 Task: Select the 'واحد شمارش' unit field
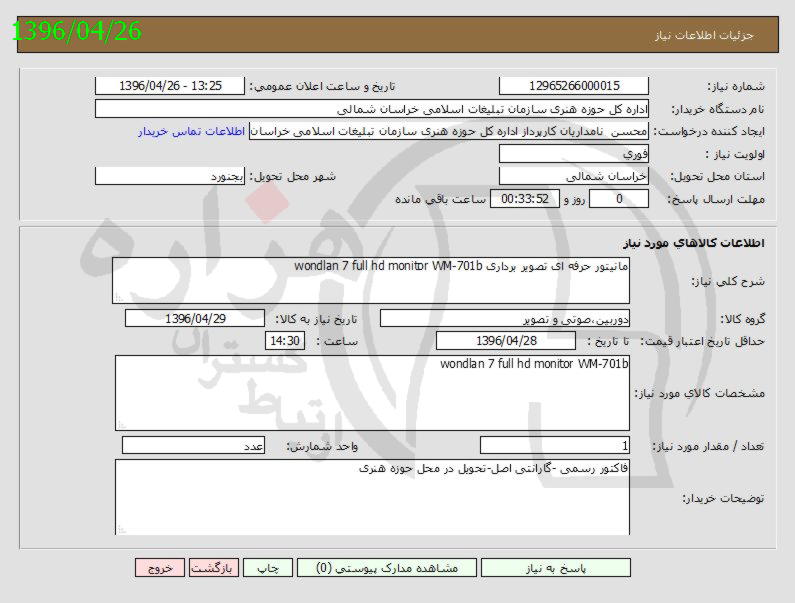[194, 446]
